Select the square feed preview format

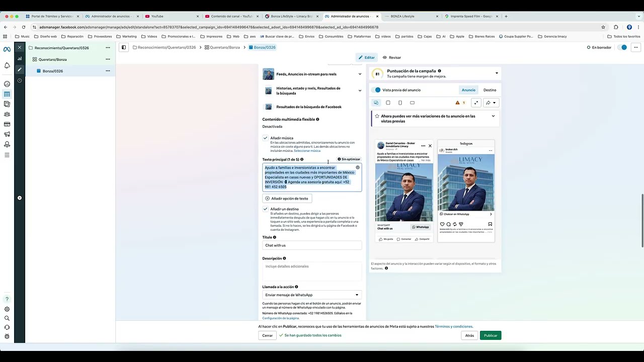388,103
